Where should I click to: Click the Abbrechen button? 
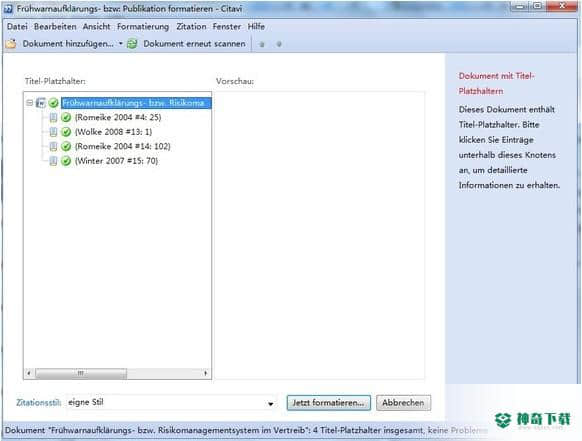coord(403,403)
